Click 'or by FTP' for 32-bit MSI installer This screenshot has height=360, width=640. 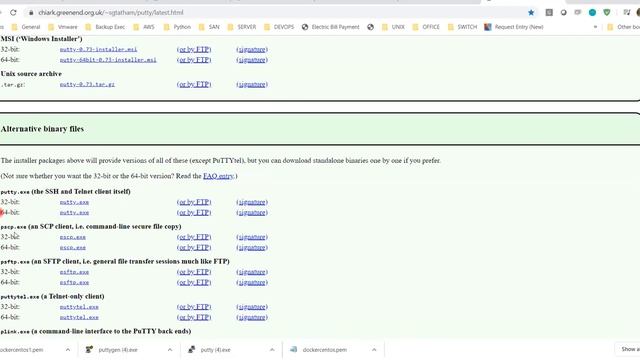(194, 49)
